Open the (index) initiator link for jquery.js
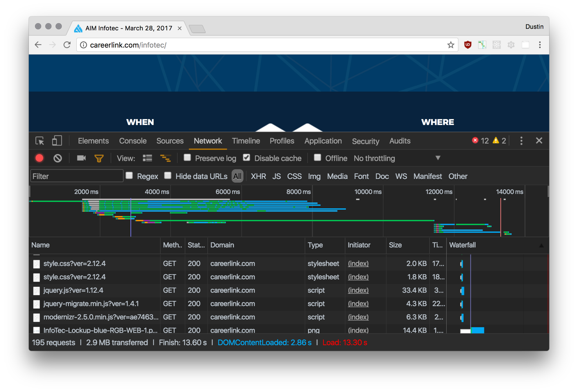The height and width of the screenshot is (392, 578). point(358,290)
